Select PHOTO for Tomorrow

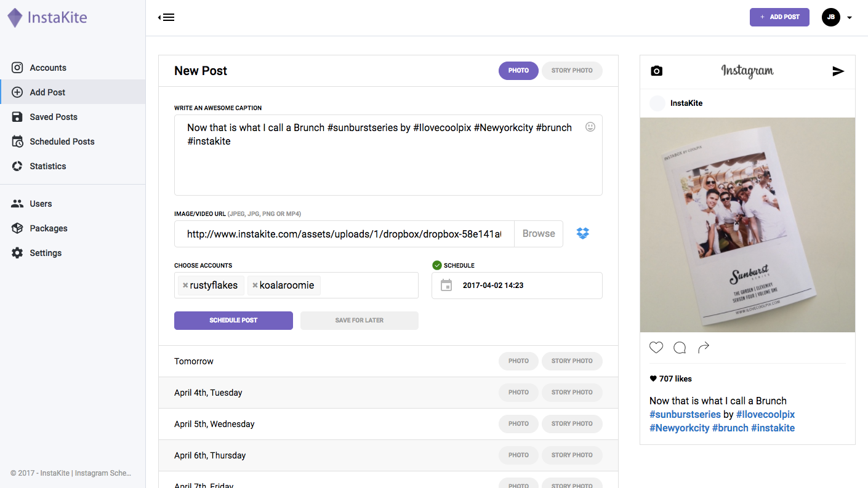(518, 361)
